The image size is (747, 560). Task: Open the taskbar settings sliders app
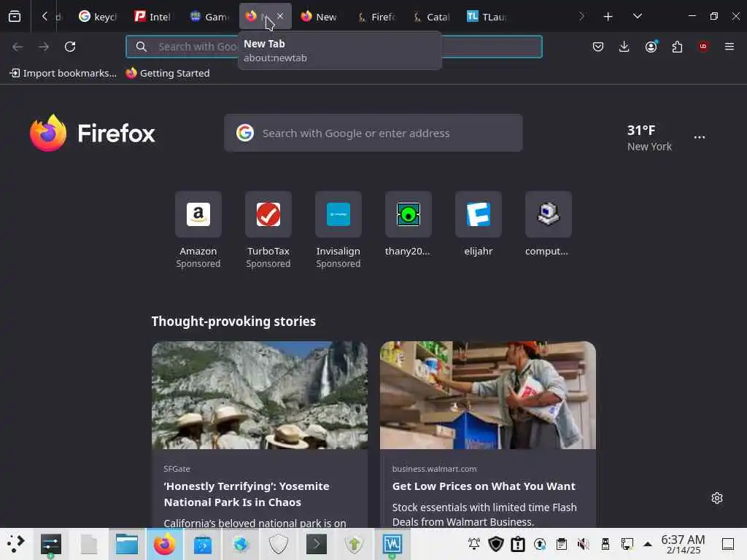click(x=51, y=544)
